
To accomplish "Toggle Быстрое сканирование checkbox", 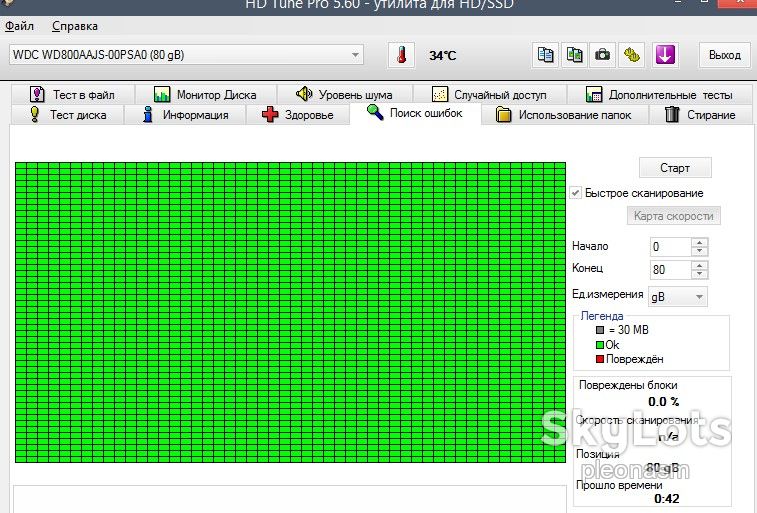I will pos(575,193).
